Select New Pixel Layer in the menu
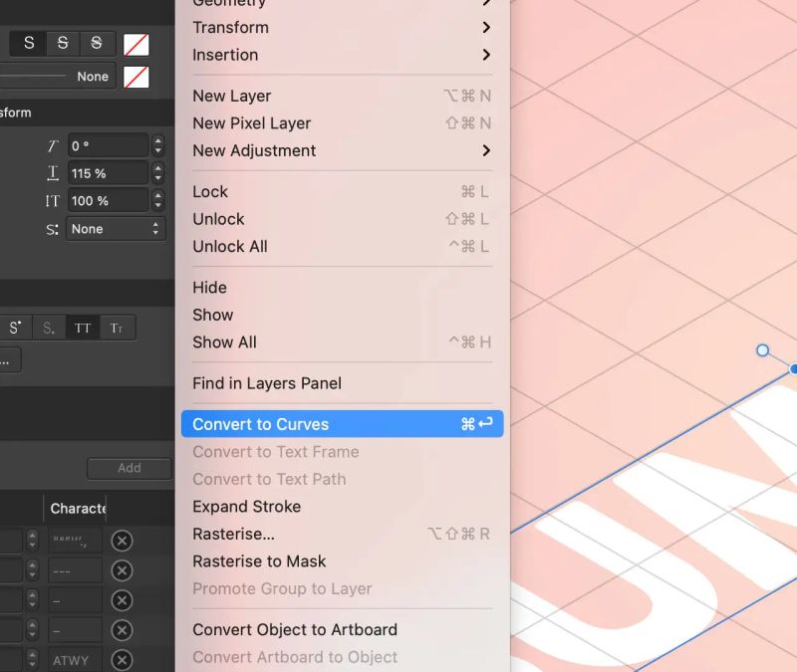Screen dimensions: 797x672 pos(251,123)
